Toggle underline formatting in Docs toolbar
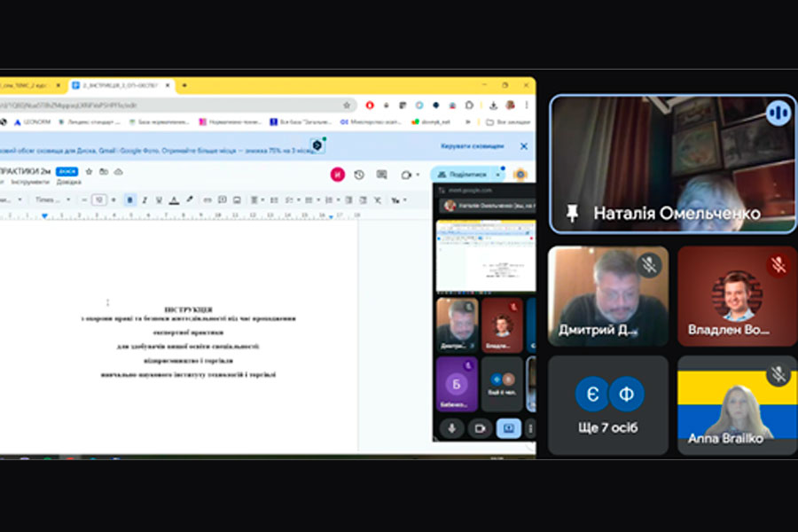This screenshot has width=798, height=532. click(159, 200)
